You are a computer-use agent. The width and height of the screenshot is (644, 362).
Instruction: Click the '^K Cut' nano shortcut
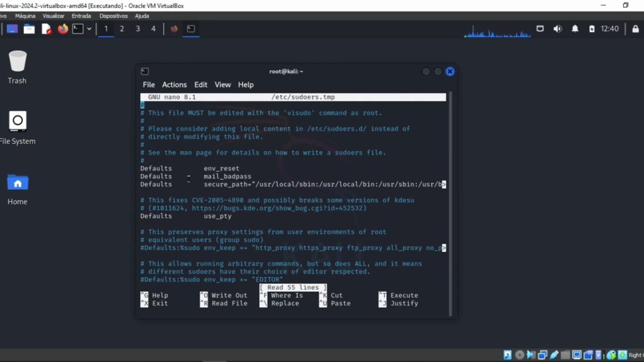pyautogui.click(x=331, y=296)
